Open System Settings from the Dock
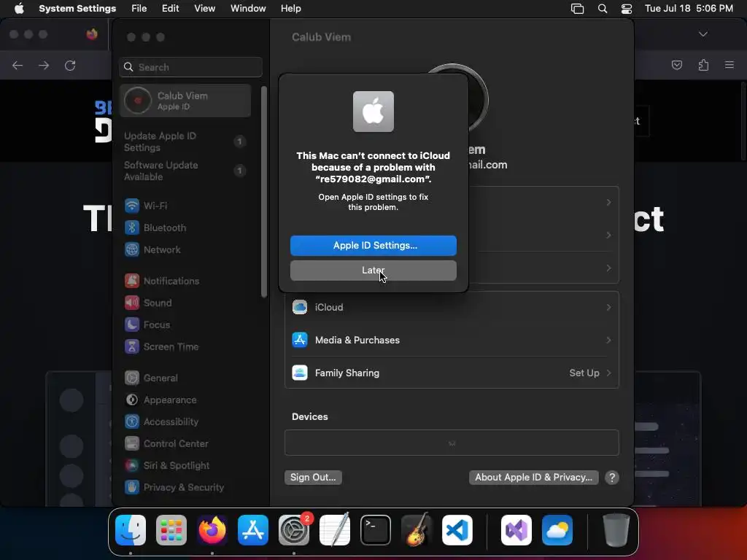This screenshot has height=560, width=747. coord(294,530)
